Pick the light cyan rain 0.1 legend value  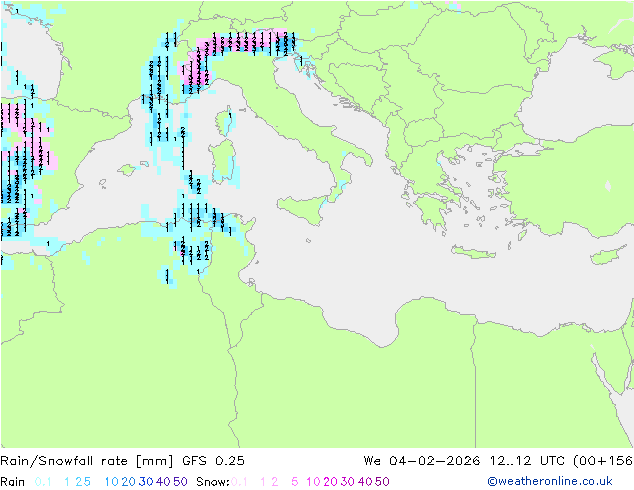pos(43,482)
